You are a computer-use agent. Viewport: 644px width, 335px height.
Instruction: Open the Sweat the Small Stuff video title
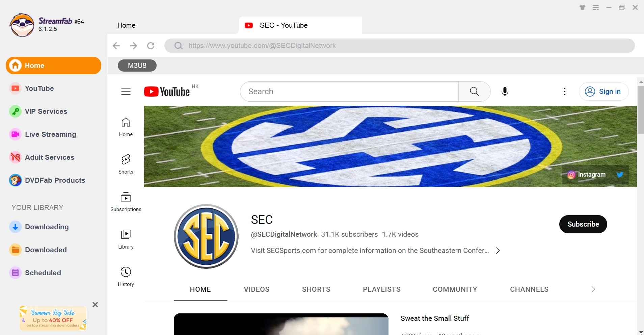coord(435,318)
